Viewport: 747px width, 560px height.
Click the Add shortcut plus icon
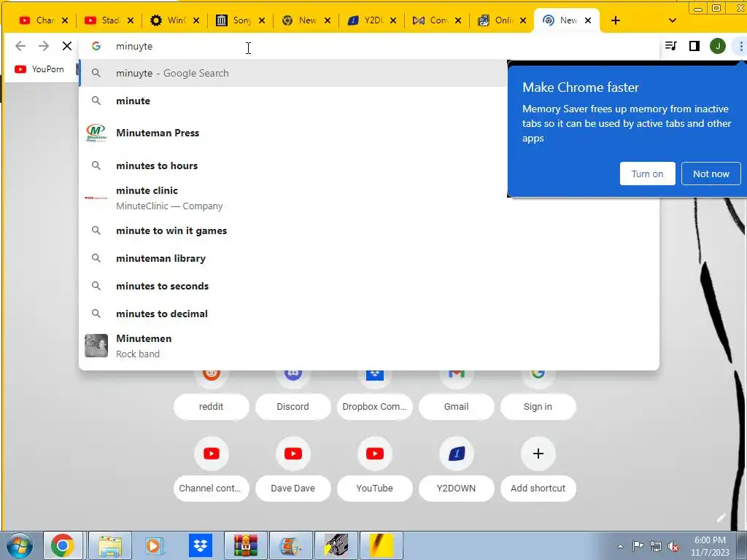538,454
